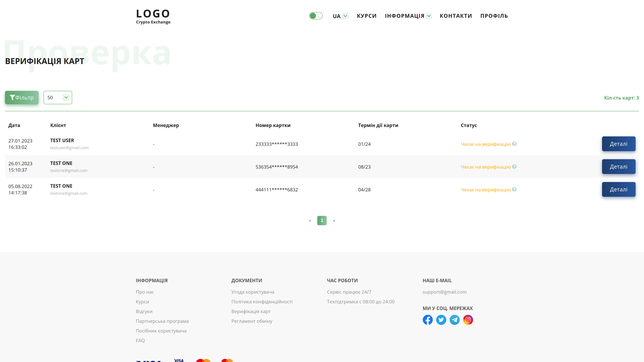Viewport: 644px width, 362px height.
Task: Open footer link Про нас
Action: 145,292
